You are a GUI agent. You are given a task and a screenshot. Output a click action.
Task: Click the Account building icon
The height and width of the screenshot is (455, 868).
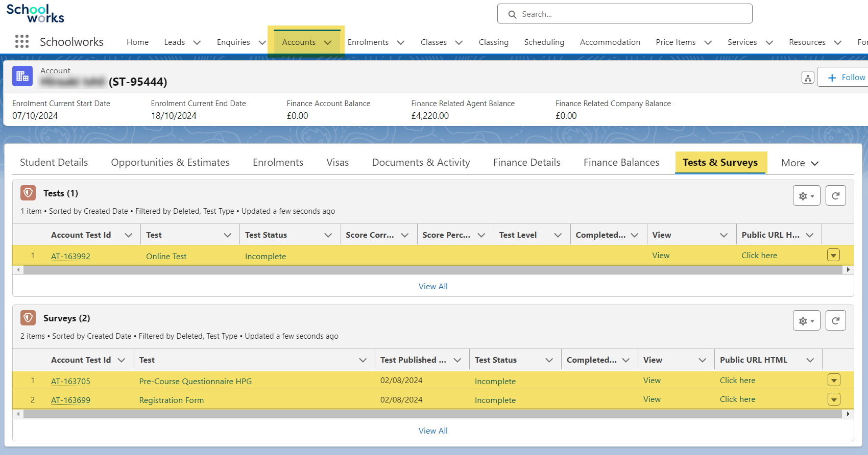point(22,76)
